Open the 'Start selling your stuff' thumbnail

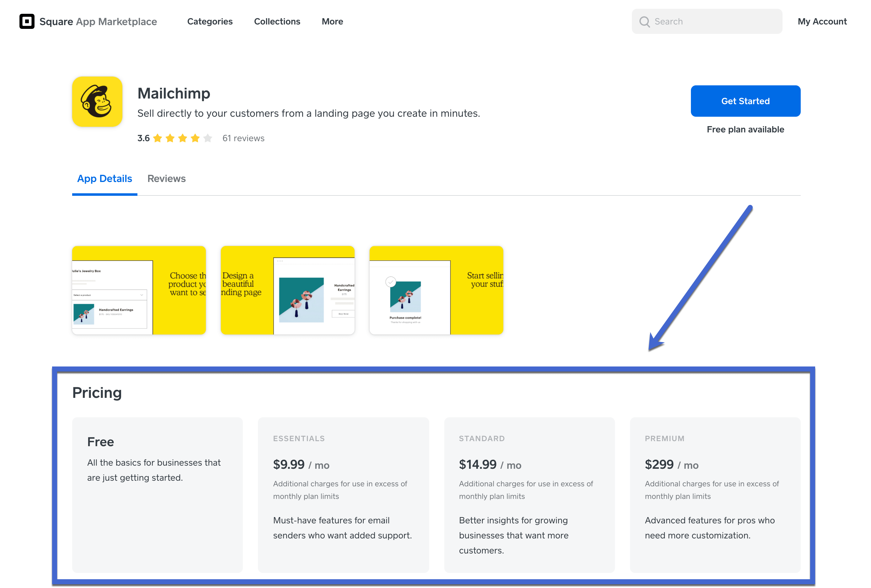[436, 290]
